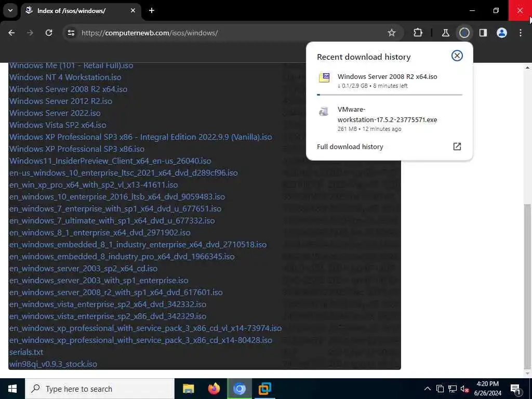Viewport: 532px width, 399px height.
Task: Click the muted volume tray icon
Action: point(465,389)
